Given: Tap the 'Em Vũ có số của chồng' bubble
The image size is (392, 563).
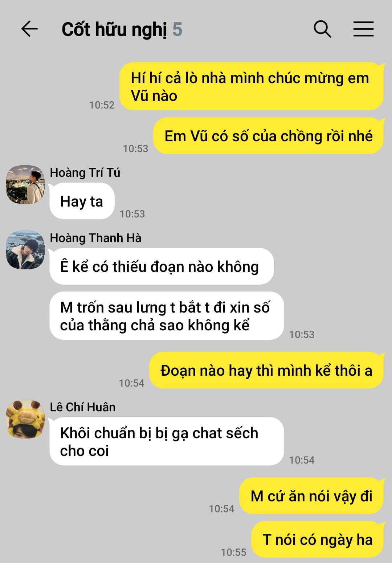Looking at the screenshot, I should point(268,136).
